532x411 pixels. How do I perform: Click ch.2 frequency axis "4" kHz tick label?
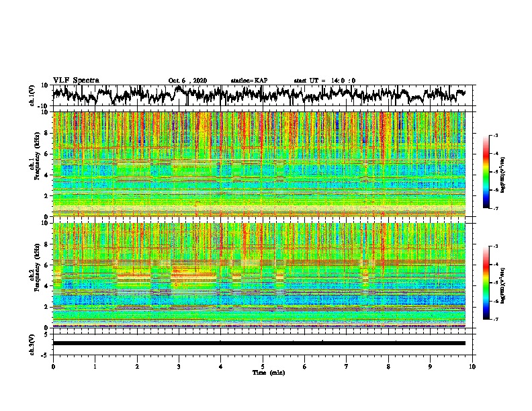pyautogui.click(x=46, y=286)
